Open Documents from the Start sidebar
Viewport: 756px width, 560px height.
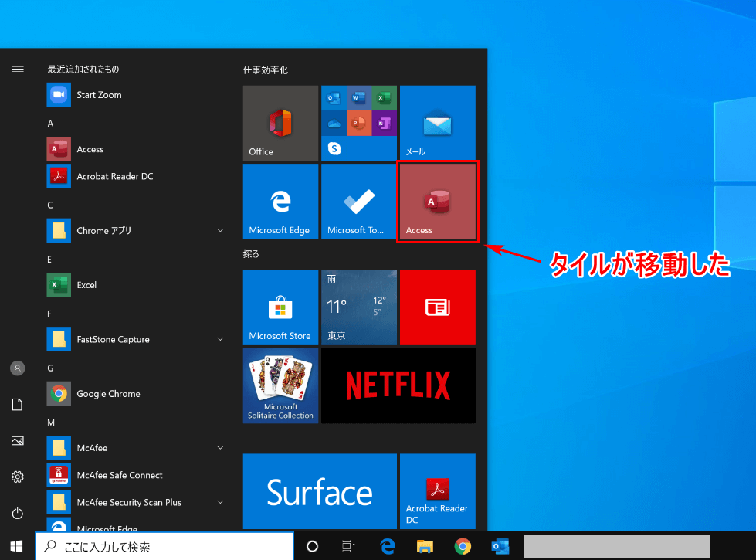point(17,404)
